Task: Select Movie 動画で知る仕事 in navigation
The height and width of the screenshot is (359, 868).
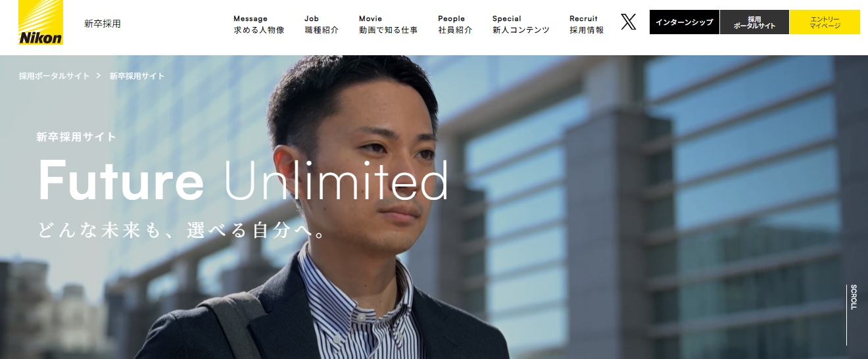Action: pyautogui.click(x=388, y=24)
